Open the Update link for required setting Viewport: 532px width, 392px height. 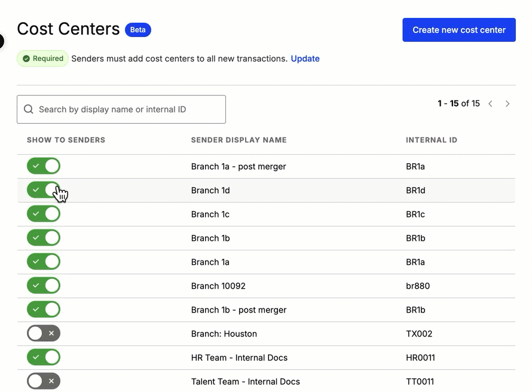point(305,59)
